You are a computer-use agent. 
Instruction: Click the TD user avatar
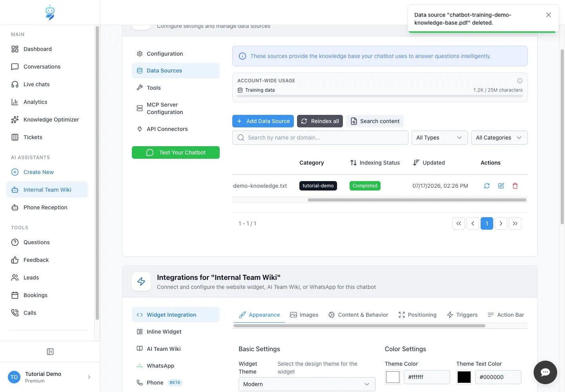(14, 377)
